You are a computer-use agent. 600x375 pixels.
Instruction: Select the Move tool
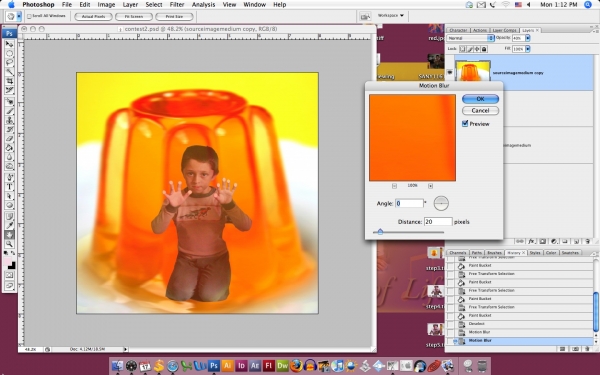(x=9, y=44)
